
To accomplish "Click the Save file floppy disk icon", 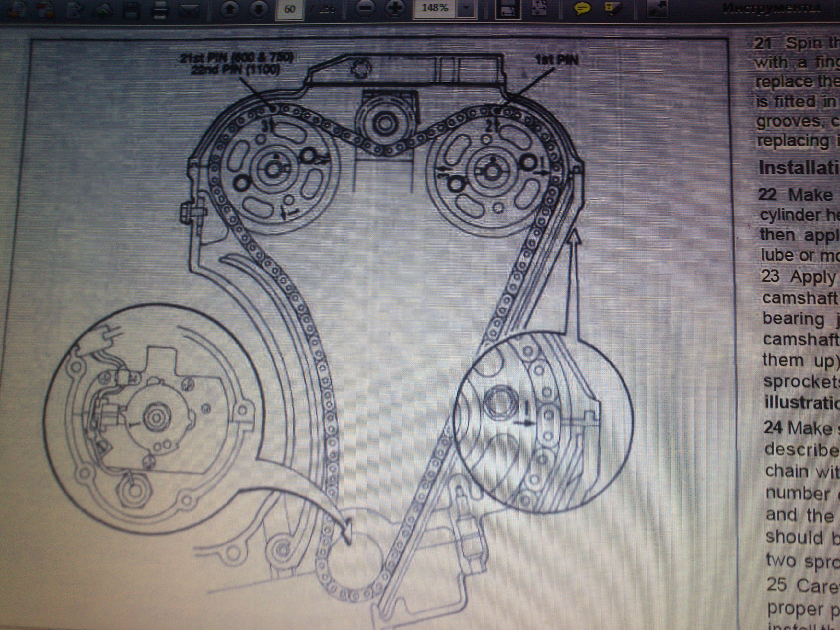I will click(x=133, y=10).
